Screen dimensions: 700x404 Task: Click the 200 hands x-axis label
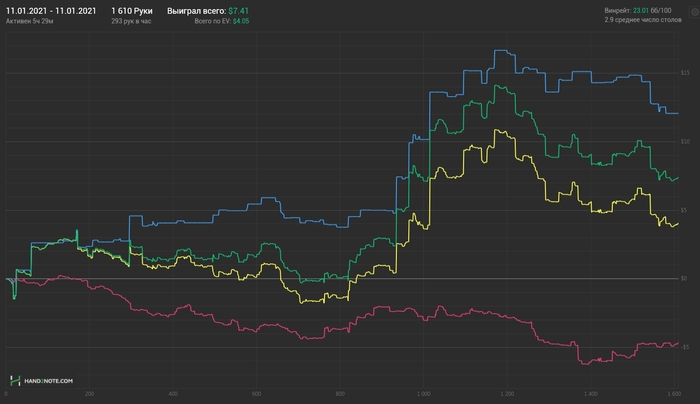pos(89,394)
